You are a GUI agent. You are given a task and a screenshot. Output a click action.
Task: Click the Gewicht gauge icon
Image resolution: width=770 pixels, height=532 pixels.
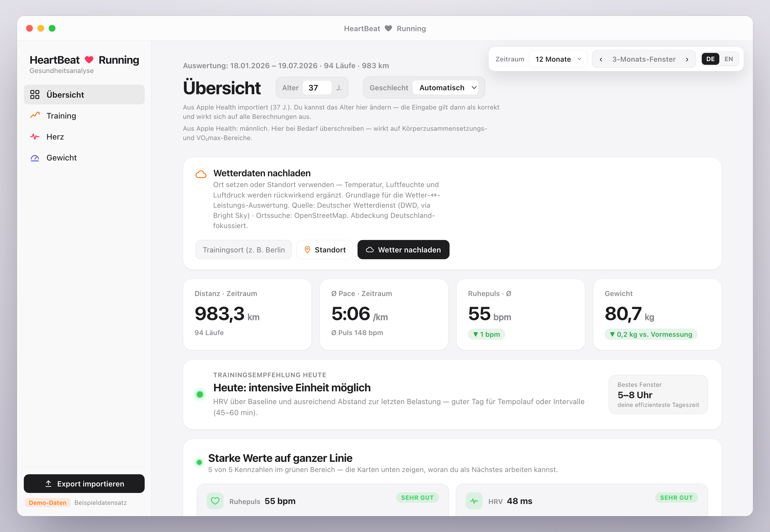tap(35, 158)
